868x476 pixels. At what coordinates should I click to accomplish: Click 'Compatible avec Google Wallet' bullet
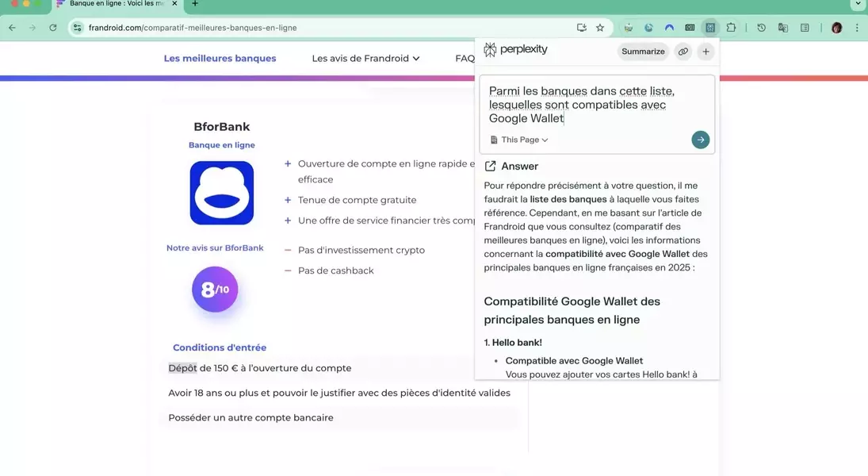[x=574, y=361]
